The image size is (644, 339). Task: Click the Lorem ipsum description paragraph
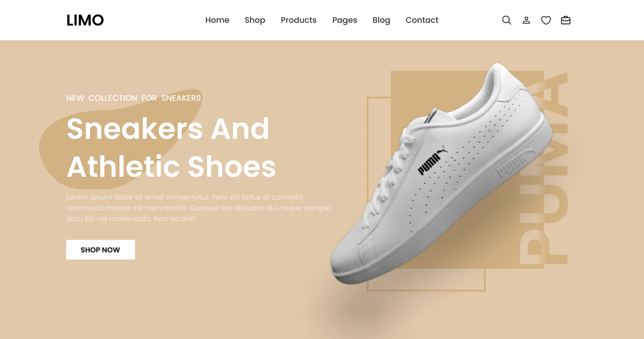[x=199, y=208]
